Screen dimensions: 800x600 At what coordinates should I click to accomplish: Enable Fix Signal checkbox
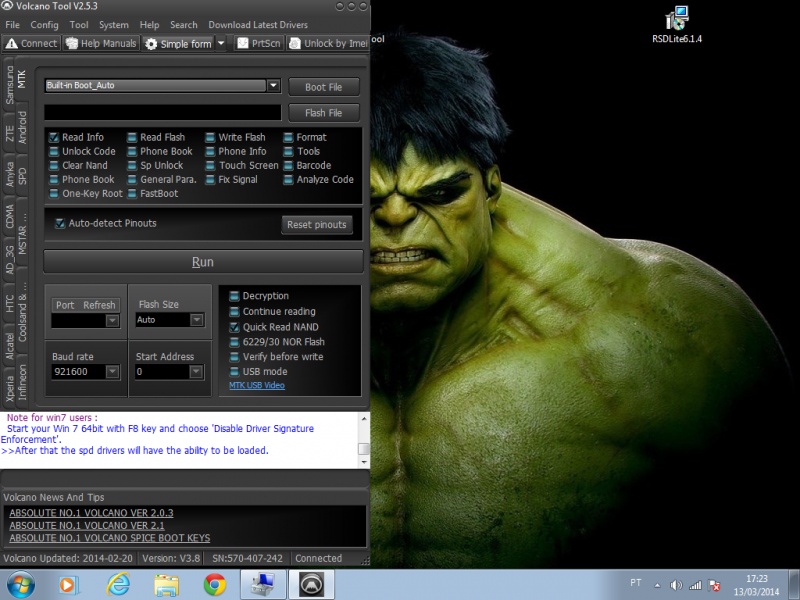tap(210, 180)
